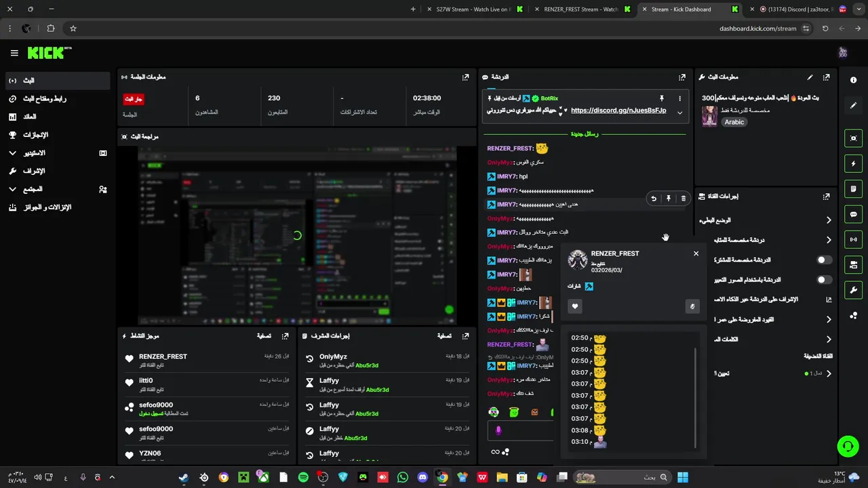Open the moderation page in the left sidebar
This screenshot has height=488, width=868.
[x=57, y=171]
